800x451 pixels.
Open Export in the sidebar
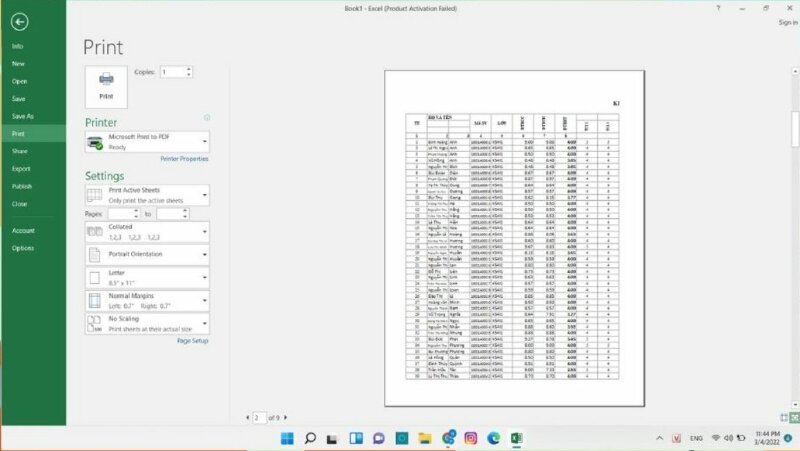click(x=21, y=169)
